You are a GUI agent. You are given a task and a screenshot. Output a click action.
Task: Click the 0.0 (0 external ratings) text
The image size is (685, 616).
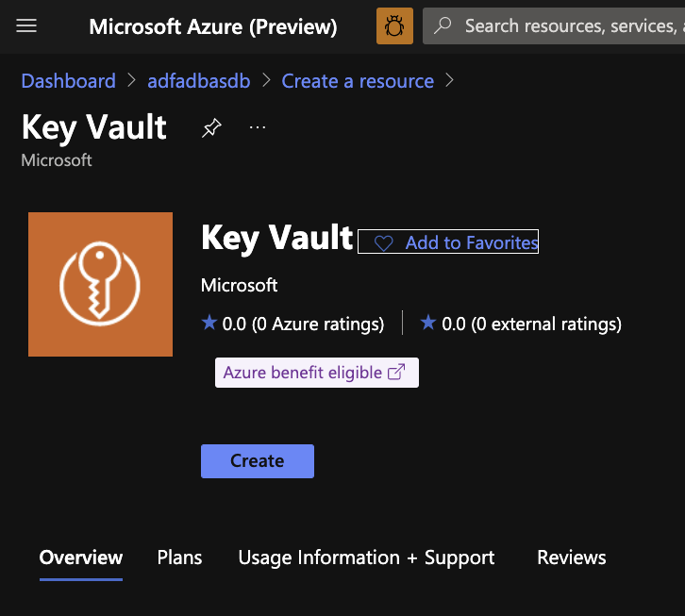point(531,325)
